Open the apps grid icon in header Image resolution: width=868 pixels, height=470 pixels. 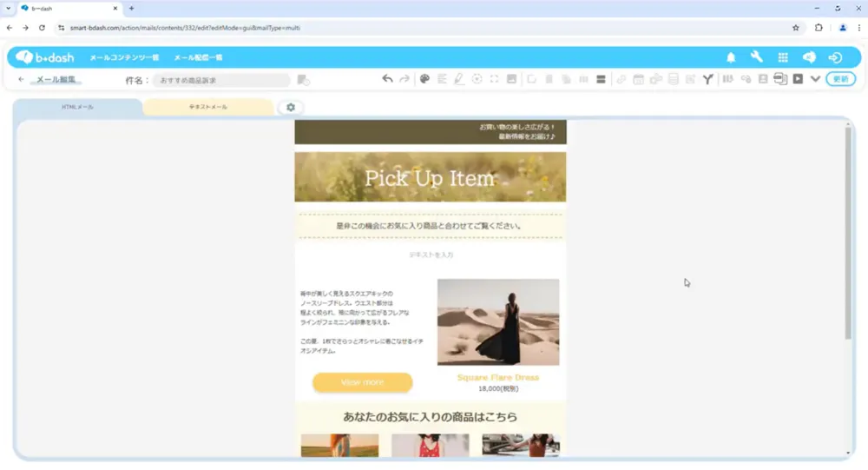tap(783, 57)
